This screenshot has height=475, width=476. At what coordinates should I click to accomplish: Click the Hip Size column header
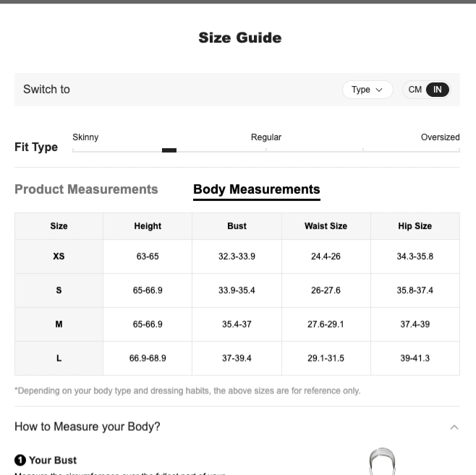(x=415, y=226)
